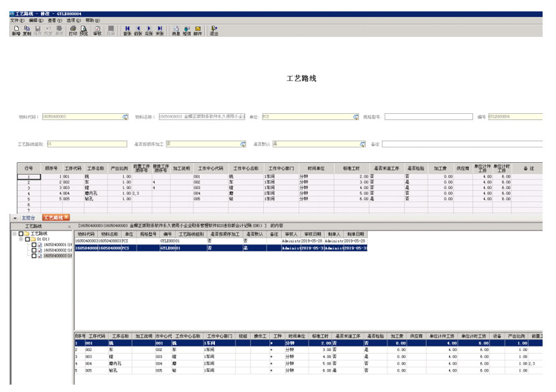Click the 新增 (New) toolbar icon
The image size is (556, 392).
(x=16, y=30)
